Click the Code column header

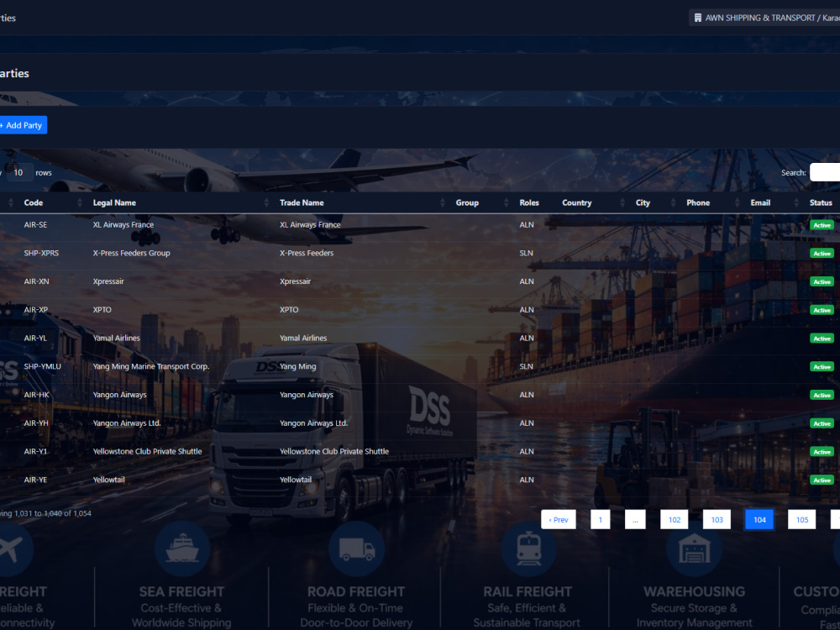click(x=34, y=202)
